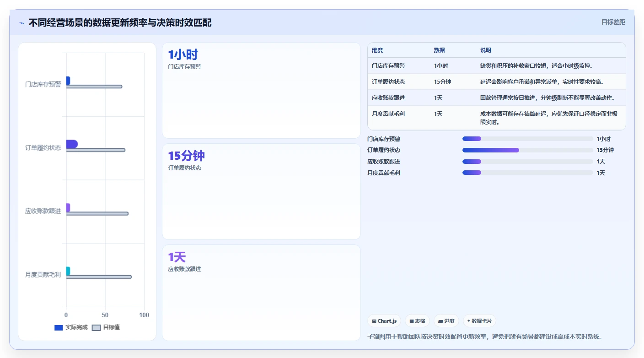Click the 进度 tag chip
Image resolution: width=644 pixels, height=358 pixels.
(x=446, y=321)
